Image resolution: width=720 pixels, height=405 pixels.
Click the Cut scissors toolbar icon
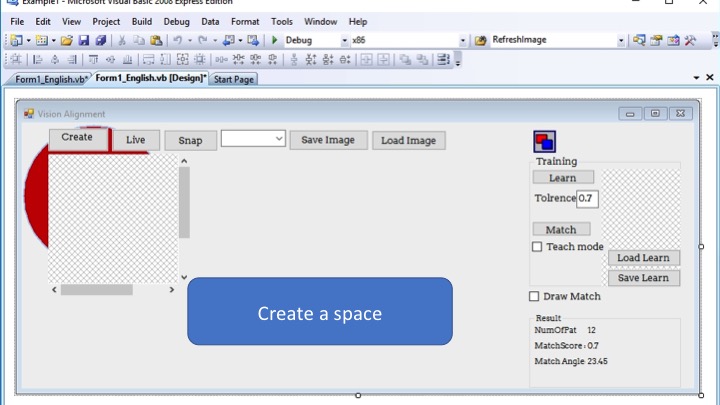(122, 40)
